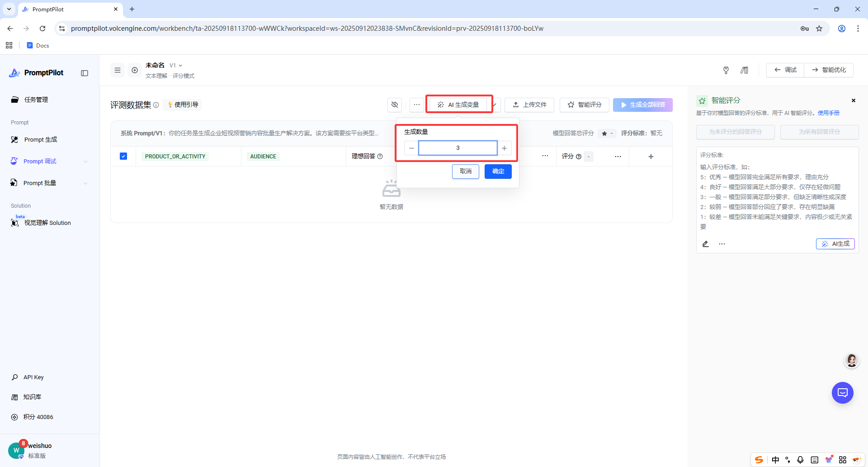Viewport: 868px width, 467px height.
Task: Open 知识库 in the sidebar
Action: 32,397
